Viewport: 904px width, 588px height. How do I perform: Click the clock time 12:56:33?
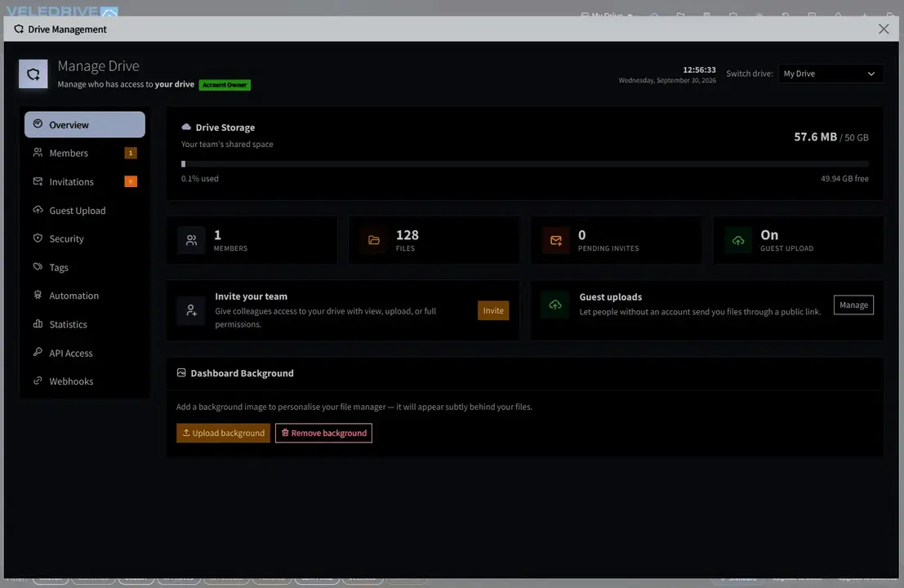pos(699,69)
